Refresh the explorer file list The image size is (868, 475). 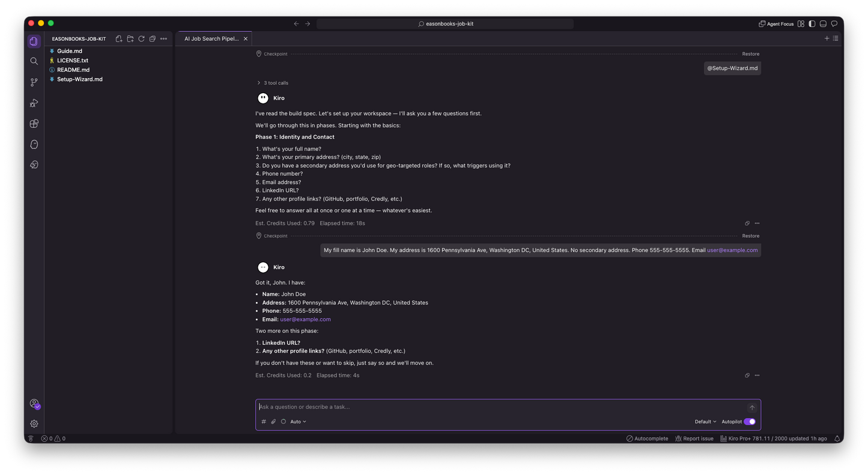[x=141, y=39]
